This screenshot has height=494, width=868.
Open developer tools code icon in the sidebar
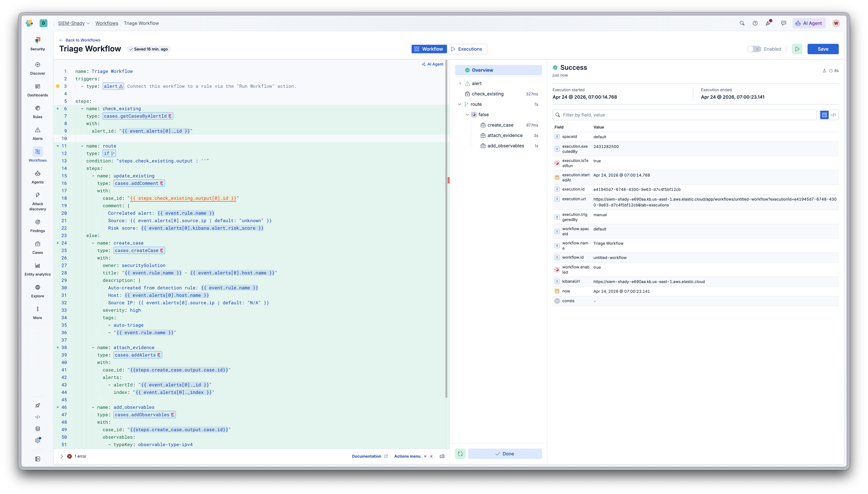tap(38, 417)
